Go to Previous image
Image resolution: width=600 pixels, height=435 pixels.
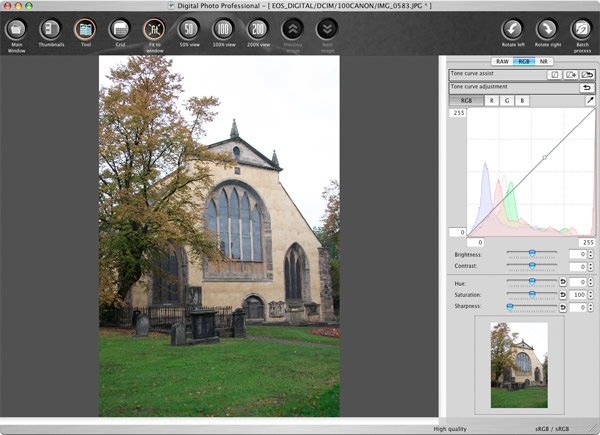[x=293, y=29]
